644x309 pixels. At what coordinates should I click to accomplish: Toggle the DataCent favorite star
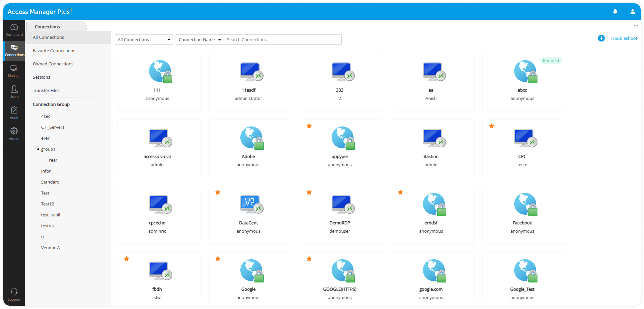[218, 193]
